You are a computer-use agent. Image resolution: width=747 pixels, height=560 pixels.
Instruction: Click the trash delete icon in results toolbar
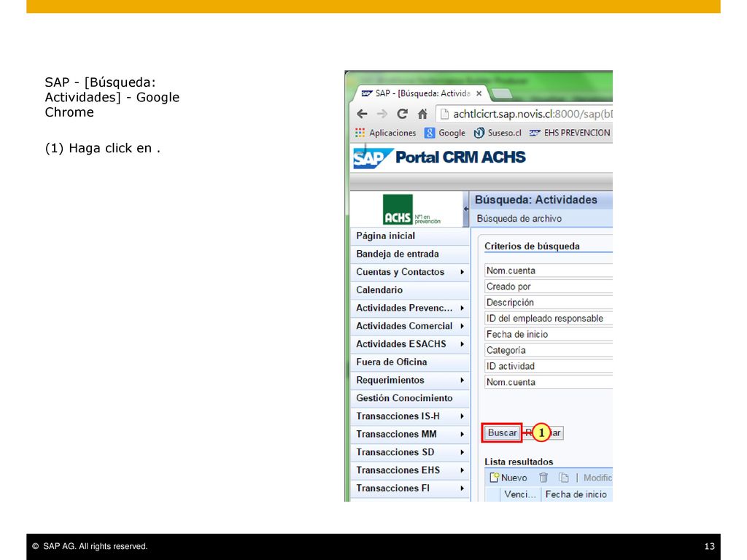coord(543,478)
